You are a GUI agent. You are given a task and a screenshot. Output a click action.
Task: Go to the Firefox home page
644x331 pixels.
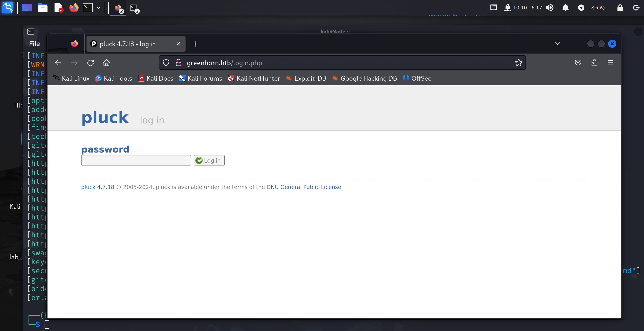(x=106, y=63)
